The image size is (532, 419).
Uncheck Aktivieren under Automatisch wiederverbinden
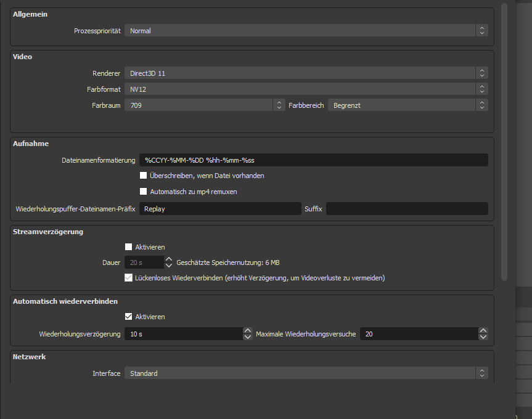pos(129,317)
